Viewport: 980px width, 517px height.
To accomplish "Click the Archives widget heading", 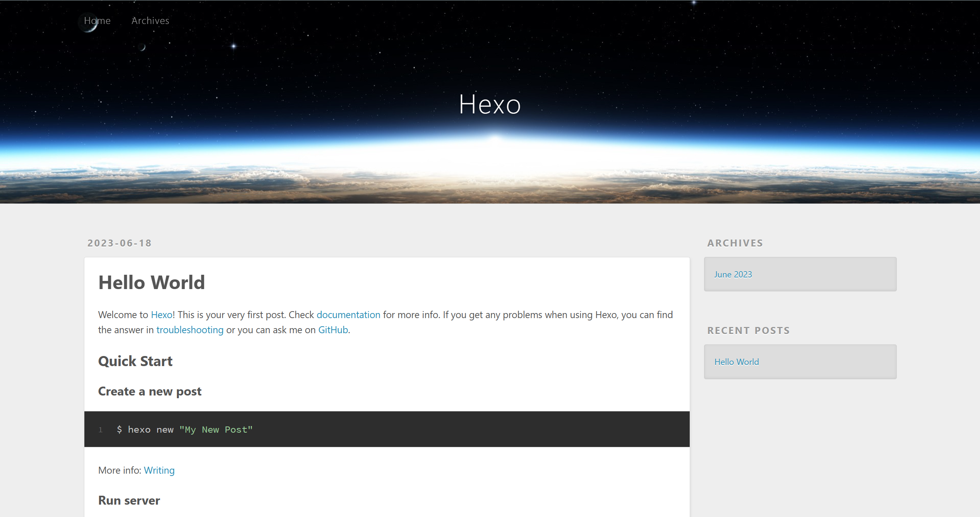I will 735,243.
